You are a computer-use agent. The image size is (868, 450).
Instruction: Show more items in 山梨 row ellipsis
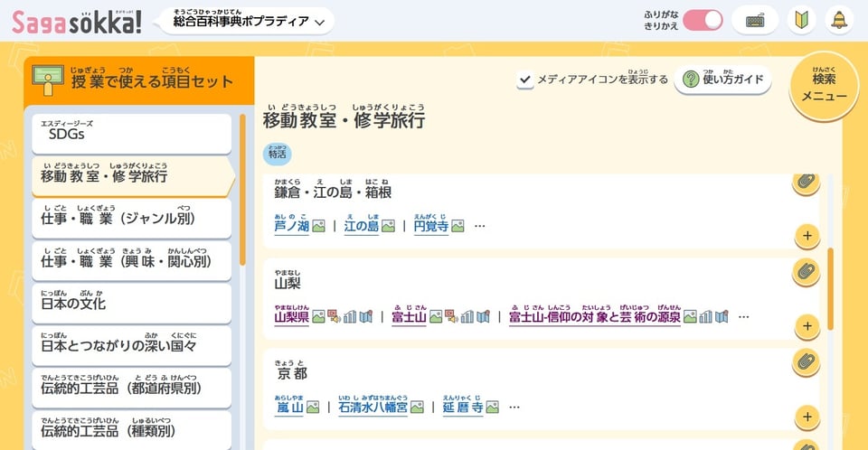(743, 316)
